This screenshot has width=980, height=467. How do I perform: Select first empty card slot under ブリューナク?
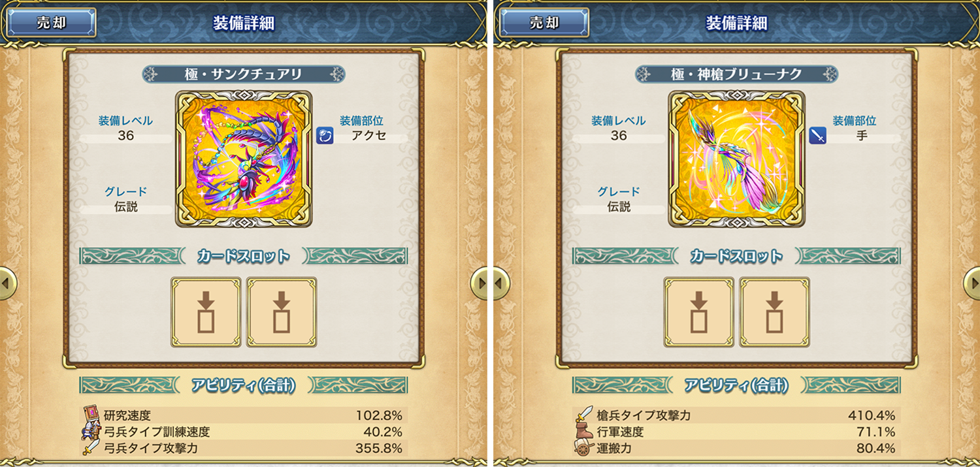point(699,312)
